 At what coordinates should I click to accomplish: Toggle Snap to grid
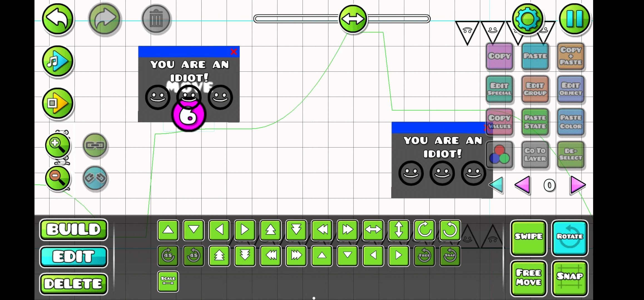click(x=569, y=278)
